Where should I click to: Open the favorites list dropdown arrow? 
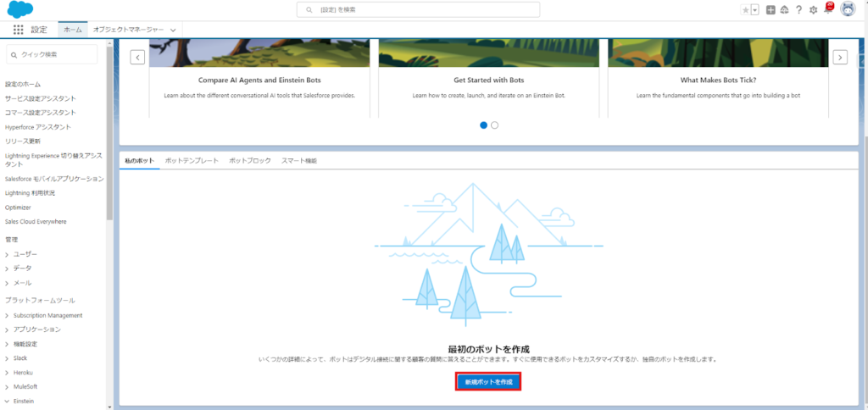click(x=754, y=10)
